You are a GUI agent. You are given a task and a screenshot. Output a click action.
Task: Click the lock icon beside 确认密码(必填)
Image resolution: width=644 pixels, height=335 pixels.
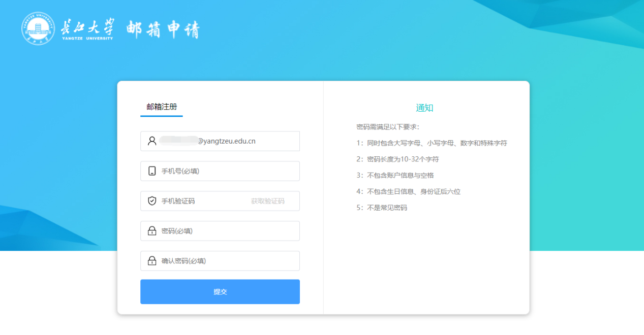[x=152, y=261]
